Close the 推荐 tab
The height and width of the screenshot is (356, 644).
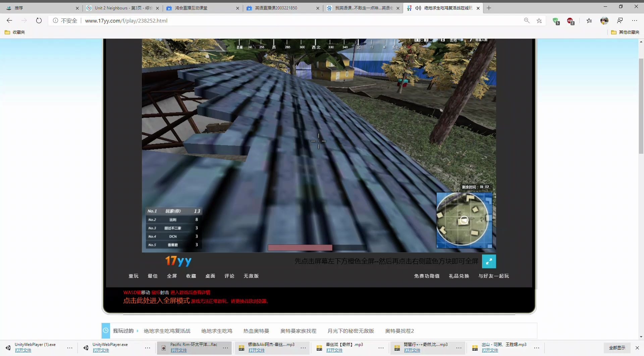click(x=77, y=8)
